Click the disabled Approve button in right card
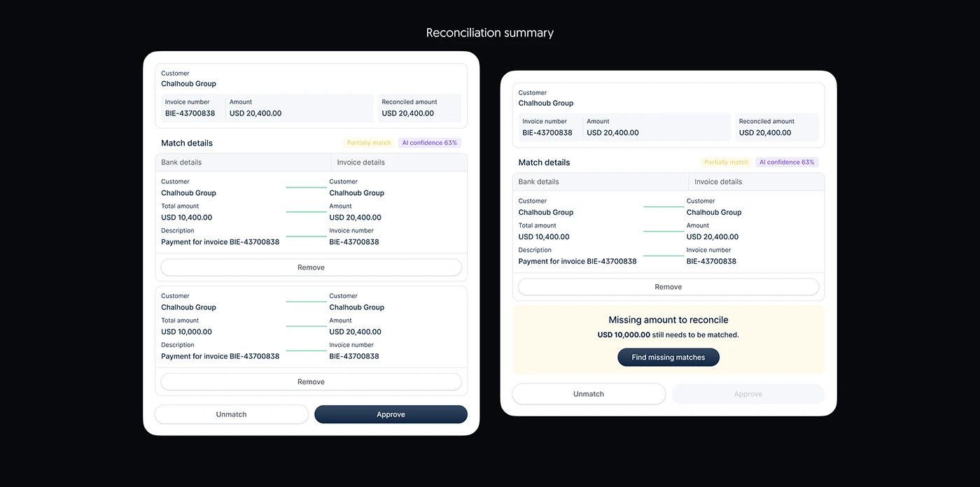Viewport: 980px width, 487px height. tap(748, 394)
